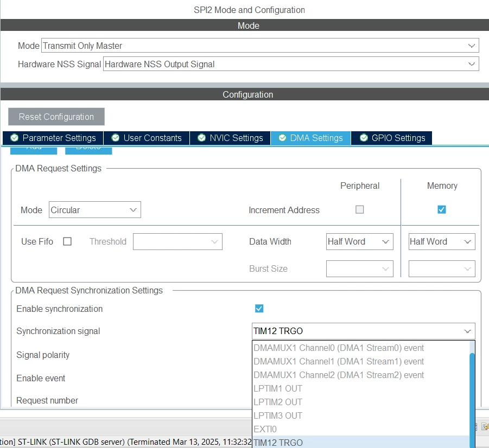Click the Enable event label
This screenshot has width=489, height=448.
pyautogui.click(x=41, y=378)
